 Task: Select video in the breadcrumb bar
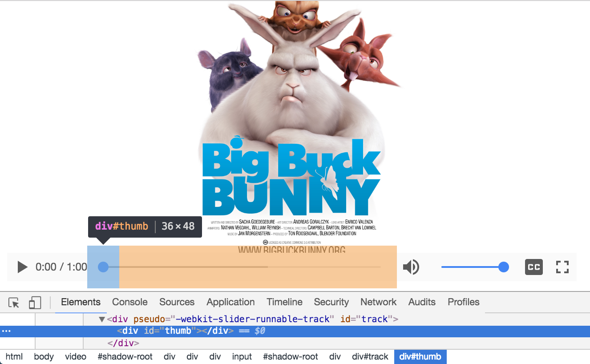pyautogui.click(x=76, y=356)
